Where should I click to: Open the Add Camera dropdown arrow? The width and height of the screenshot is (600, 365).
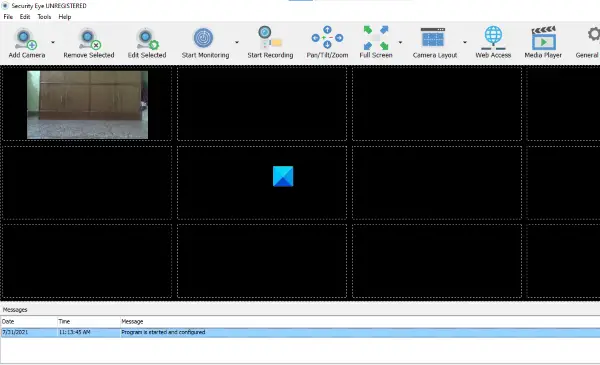pos(53,42)
